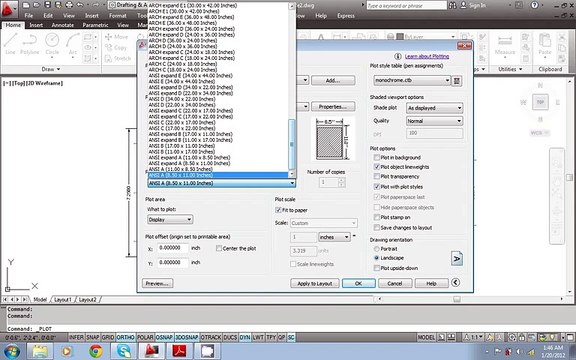Open the Learn about Plotting link

(427, 56)
